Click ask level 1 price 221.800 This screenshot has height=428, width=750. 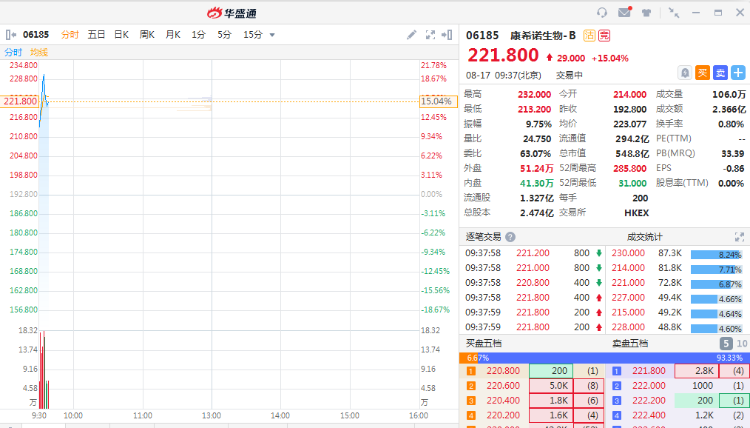click(x=649, y=371)
